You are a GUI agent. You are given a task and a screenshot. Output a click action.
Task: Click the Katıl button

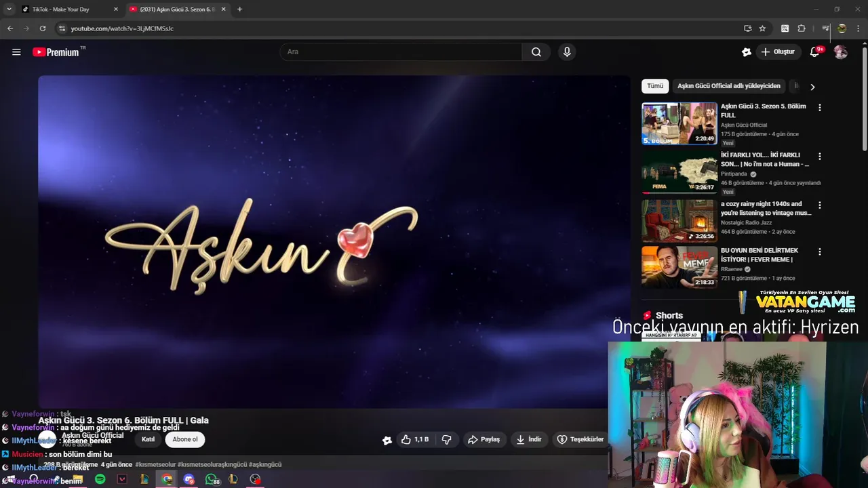point(148,439)
